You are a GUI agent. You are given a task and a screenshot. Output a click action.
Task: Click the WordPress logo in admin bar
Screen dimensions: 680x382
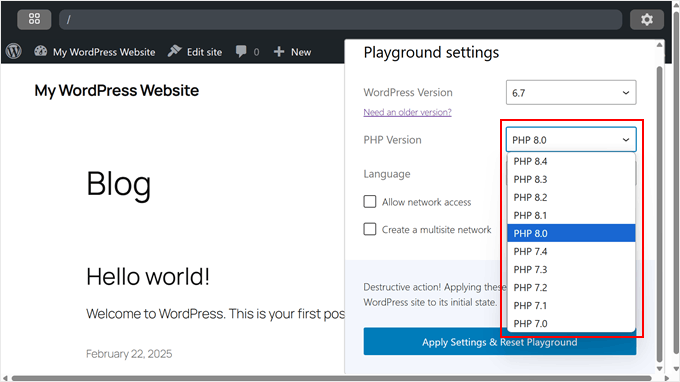pos(14,51)
